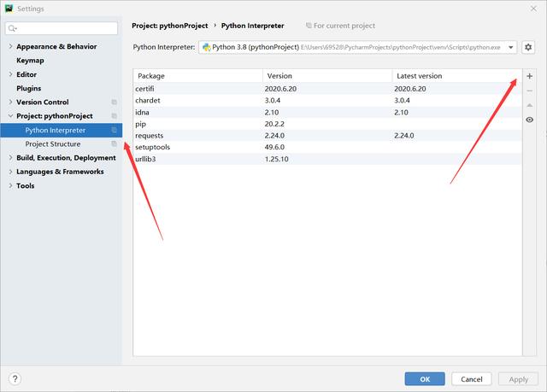547x392 pixels.
Task: Click the settings search field
Action: 62,28
